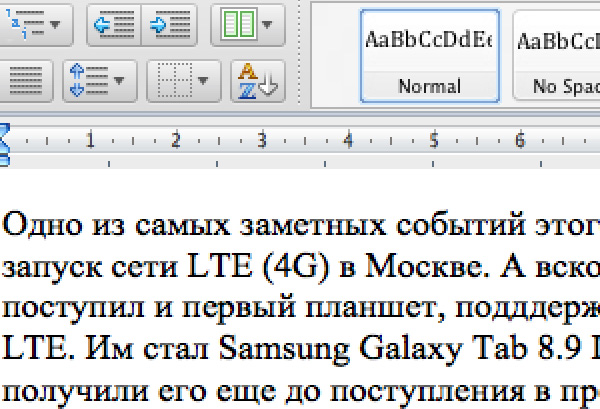Viewport: 600px width, 409px height.
Task: Place cursor at word "первый"
Action: pyautogui.click(x=239, y=309)
